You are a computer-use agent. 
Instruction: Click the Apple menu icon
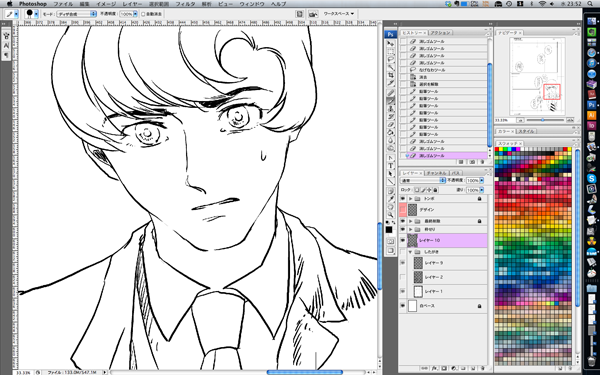coord(9,4)
